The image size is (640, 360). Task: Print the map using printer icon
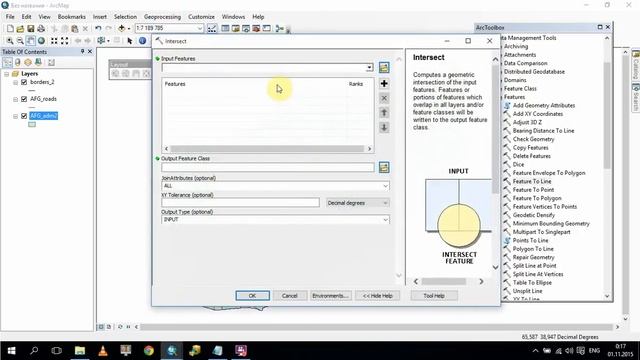pos(41,29)
